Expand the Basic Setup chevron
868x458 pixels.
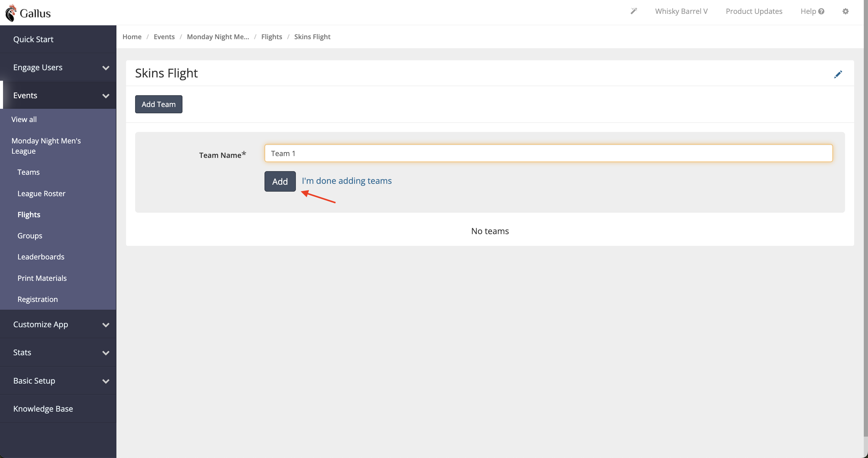pyautogui.click(x=106, y=381)
